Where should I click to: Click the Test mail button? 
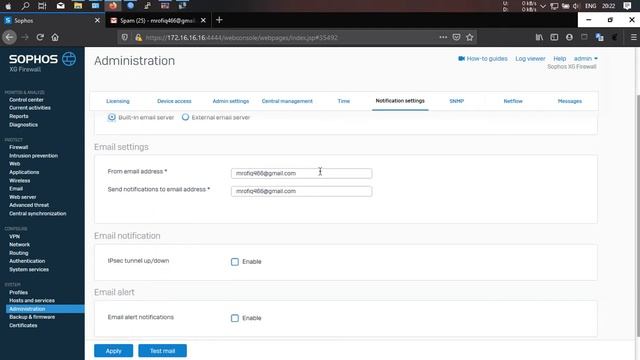[162, 351]
